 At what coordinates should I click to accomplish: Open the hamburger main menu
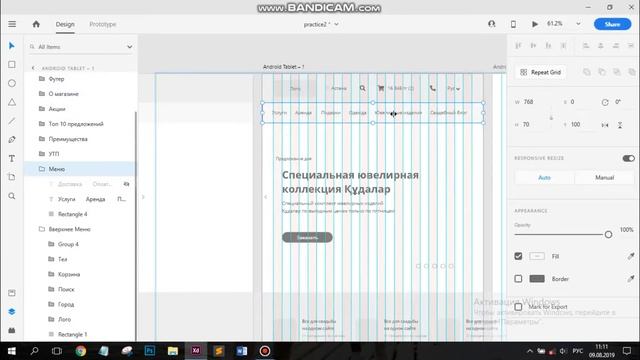(12, 24)
